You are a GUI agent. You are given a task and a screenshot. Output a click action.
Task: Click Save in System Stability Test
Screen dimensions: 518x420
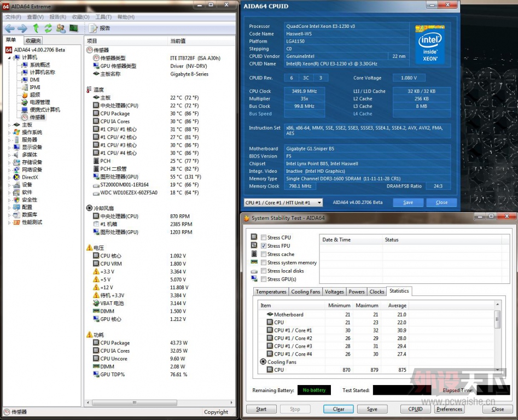pos(372,409)
